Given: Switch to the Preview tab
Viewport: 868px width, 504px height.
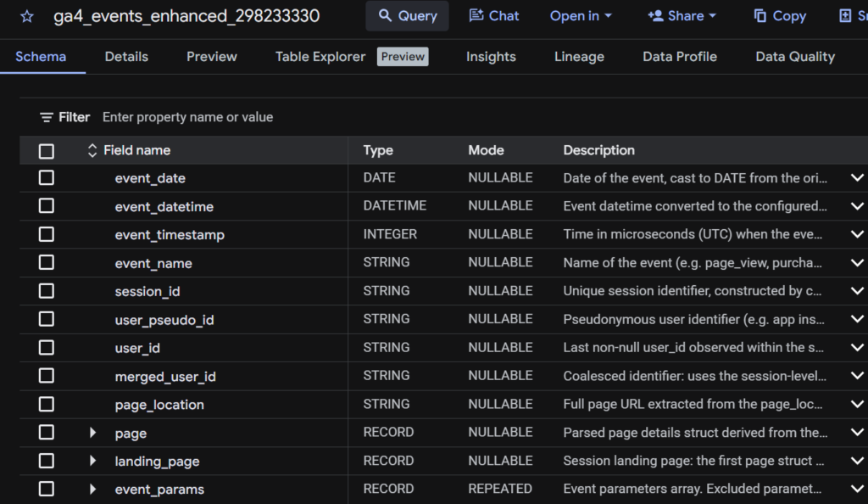Looking at the screenshot, I should tap(211, 57).
